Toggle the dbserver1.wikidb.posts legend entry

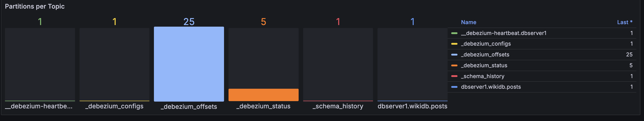[x=491, y=87]
